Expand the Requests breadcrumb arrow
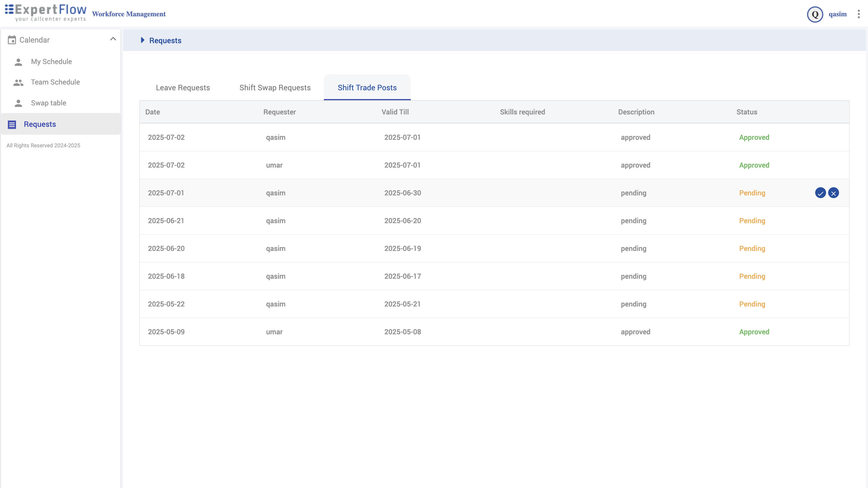 (x=142, y=40)
